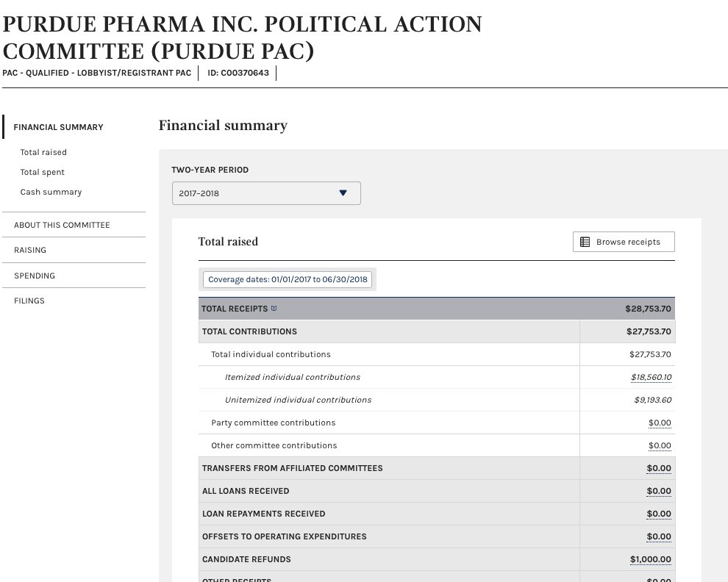Screen dimensions: 728x582
Task: Open the Party committee contributions $0.00 link
Action: [660, 423]
